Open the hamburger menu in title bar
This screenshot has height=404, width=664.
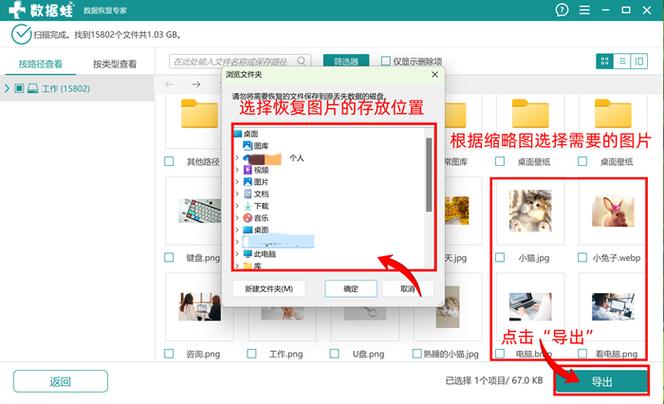[x=584, y=10]
